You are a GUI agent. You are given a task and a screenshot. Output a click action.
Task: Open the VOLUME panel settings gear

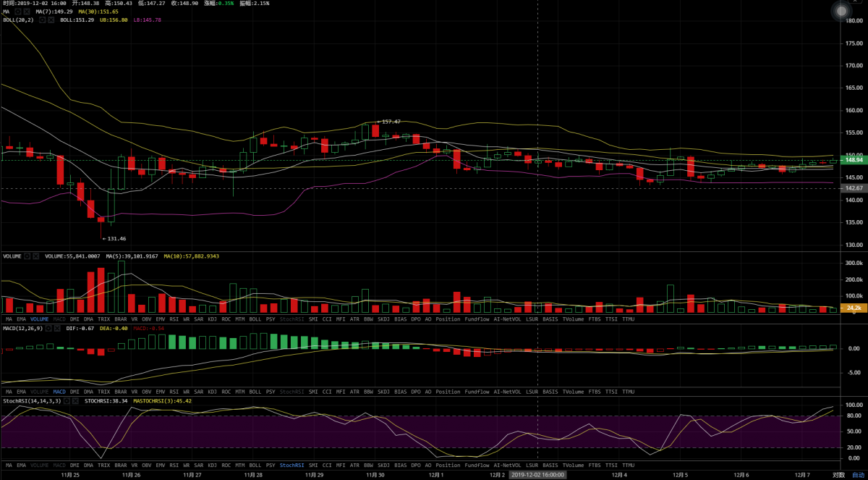click(x=27, y=256)
